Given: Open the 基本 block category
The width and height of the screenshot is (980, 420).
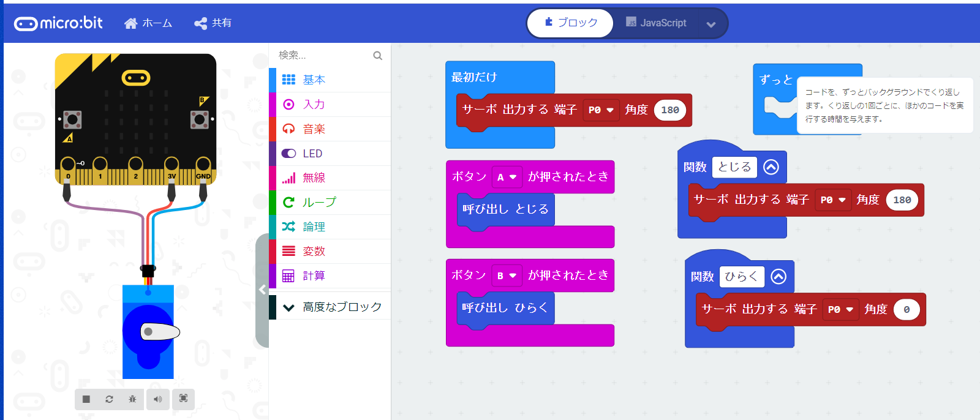Looking at the screenshot, I should point(330,80).
